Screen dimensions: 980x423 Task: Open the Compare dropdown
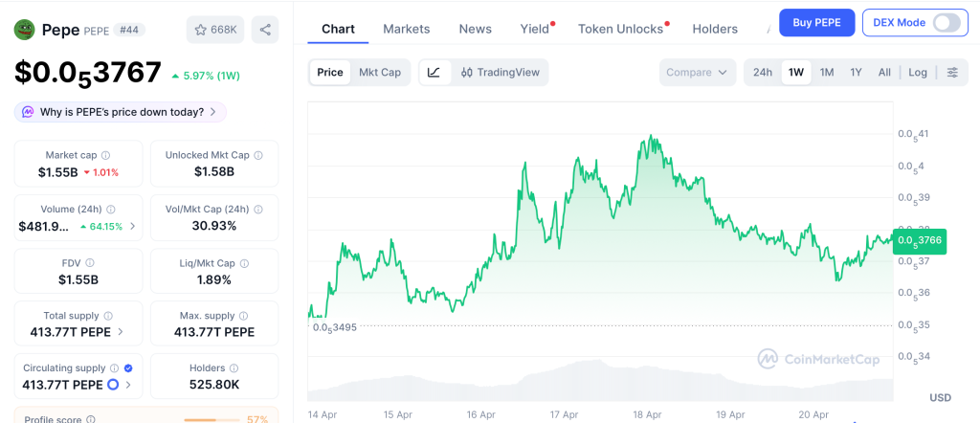pyautogui.click(x=697, y=72)
